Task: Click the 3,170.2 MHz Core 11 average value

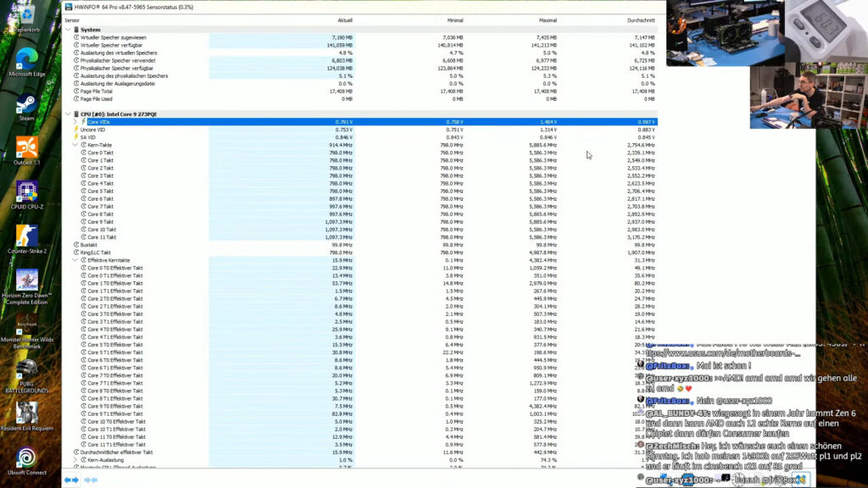Action: click(x=641, y=237)
